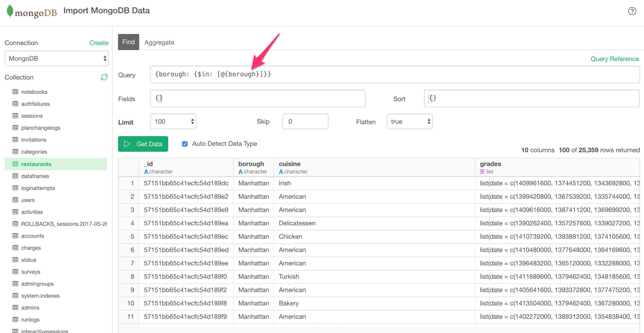
Task: Click the Get Data button
Action: pyautogui.click(x=143, y=144)
